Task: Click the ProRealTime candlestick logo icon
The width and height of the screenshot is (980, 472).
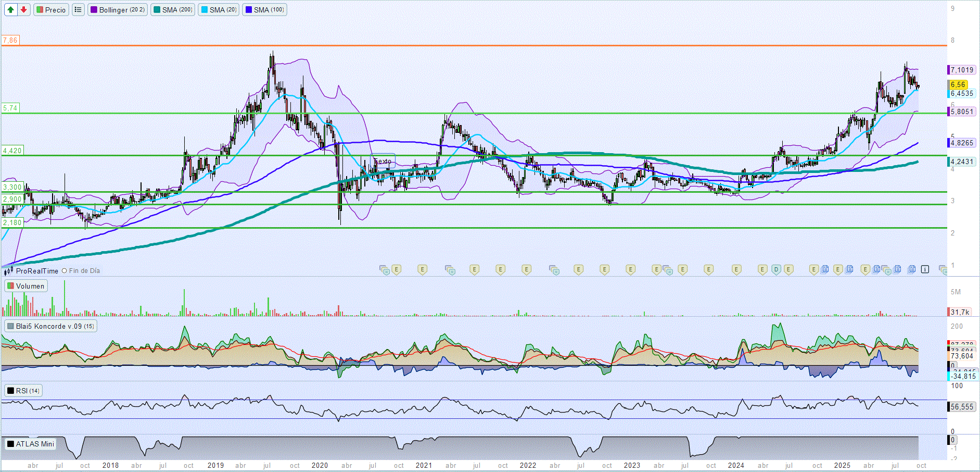Action: click(8, 271)
